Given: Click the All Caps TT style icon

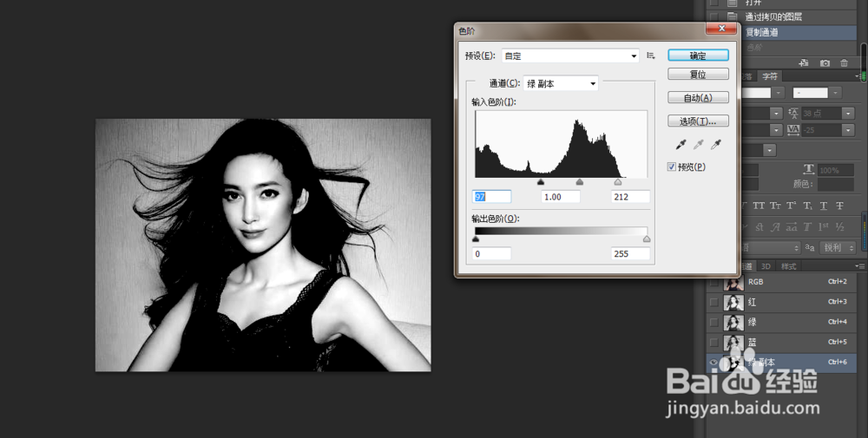Looking at the screenshot, I should (759, 206).
